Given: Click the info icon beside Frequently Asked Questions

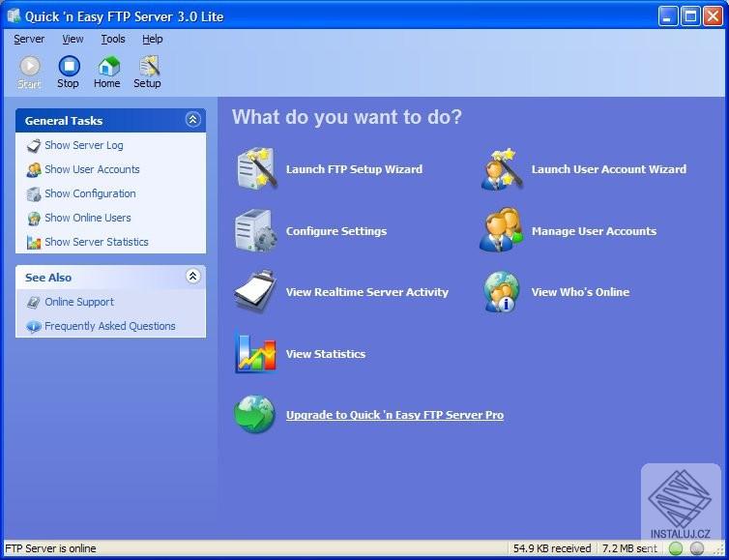Looking at the screenshot, I should click(x=34, y=327).
